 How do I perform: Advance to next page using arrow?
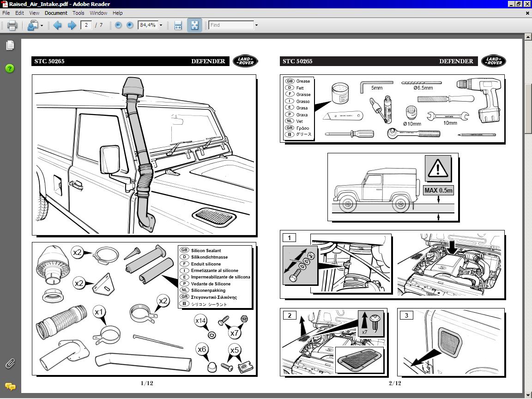pyautogui.click(x=72, y=25)
